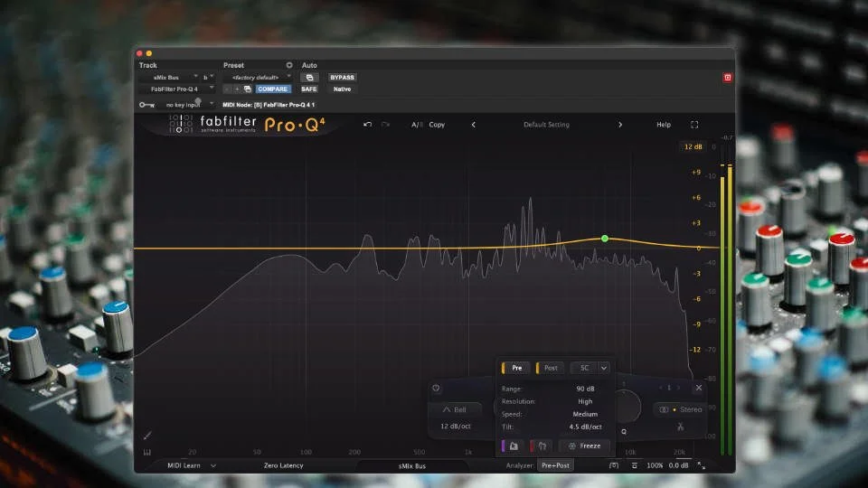This screenshot has width=868, height=488.
Task: Open the Help menu
Action: (663, 125)
